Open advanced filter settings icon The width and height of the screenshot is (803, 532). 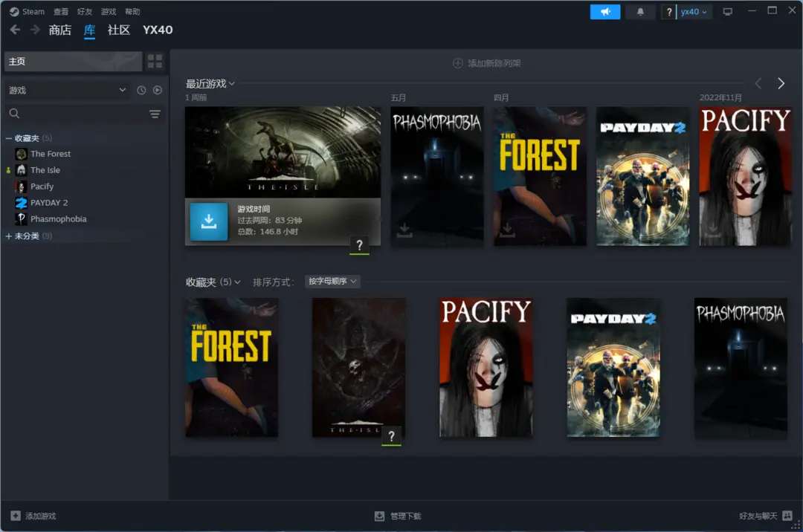click(155, 114)
